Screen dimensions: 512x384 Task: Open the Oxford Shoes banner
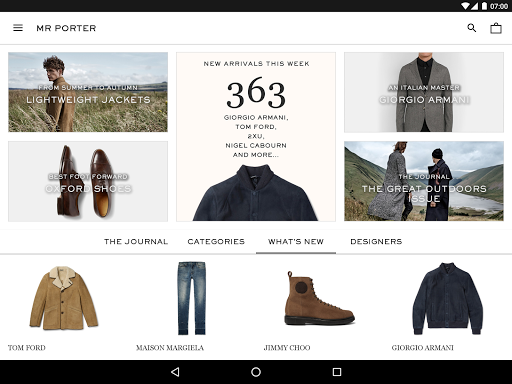point(88,181)
